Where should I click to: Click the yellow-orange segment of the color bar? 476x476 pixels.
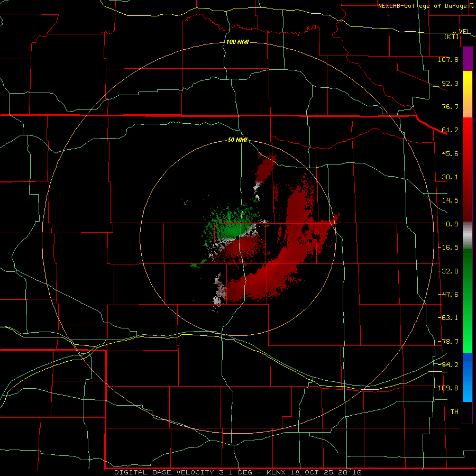click(467, 95)
